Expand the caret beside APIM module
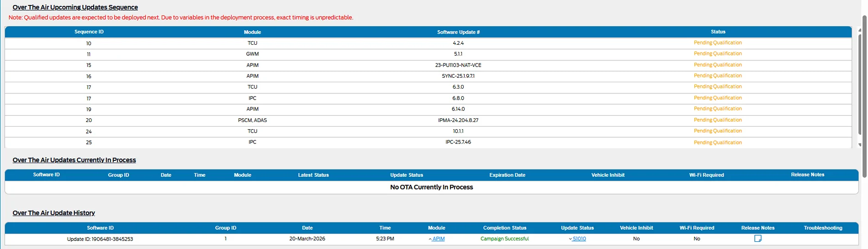The image size is (868, 249). pos(430,239)
